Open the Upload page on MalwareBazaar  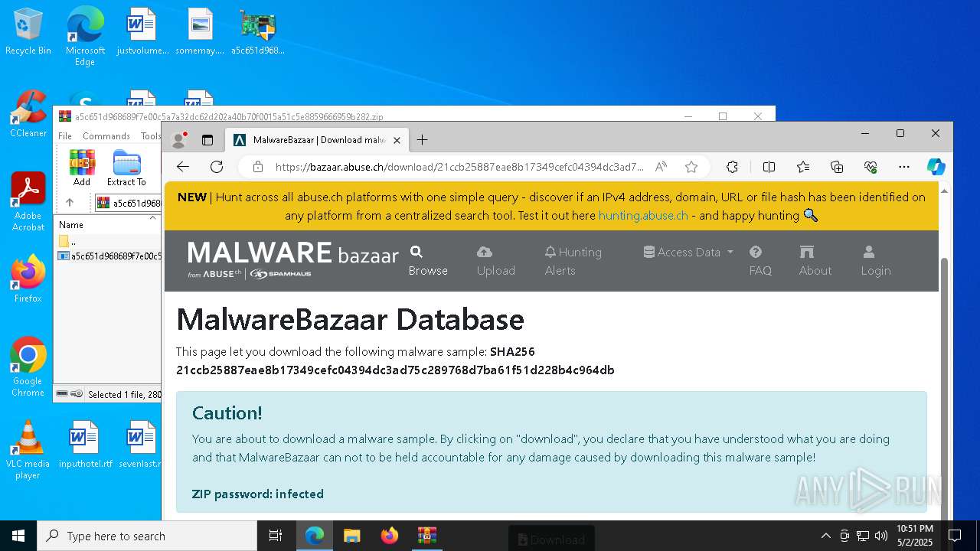[495, 261]
